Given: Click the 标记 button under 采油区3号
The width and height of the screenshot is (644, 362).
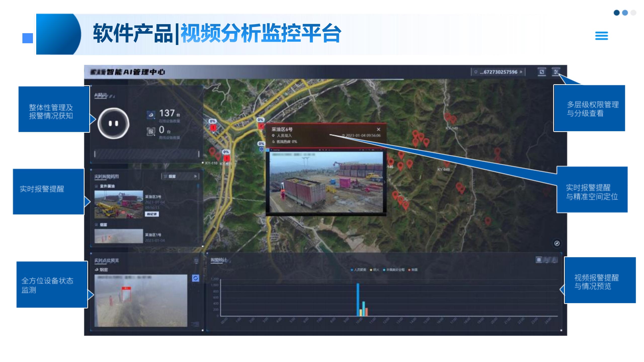Looking at the screenshot, I should (x=152, y=214).
